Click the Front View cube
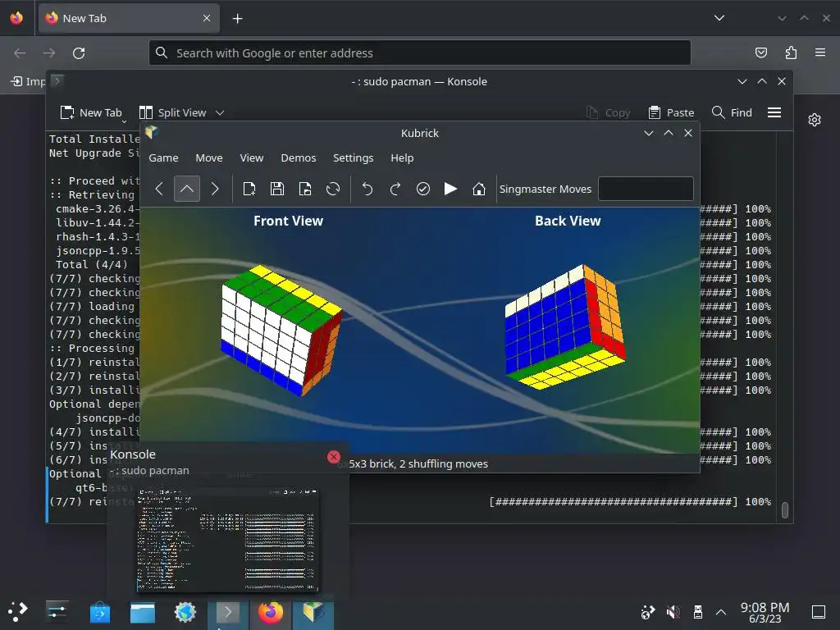 tap(281, 330)
